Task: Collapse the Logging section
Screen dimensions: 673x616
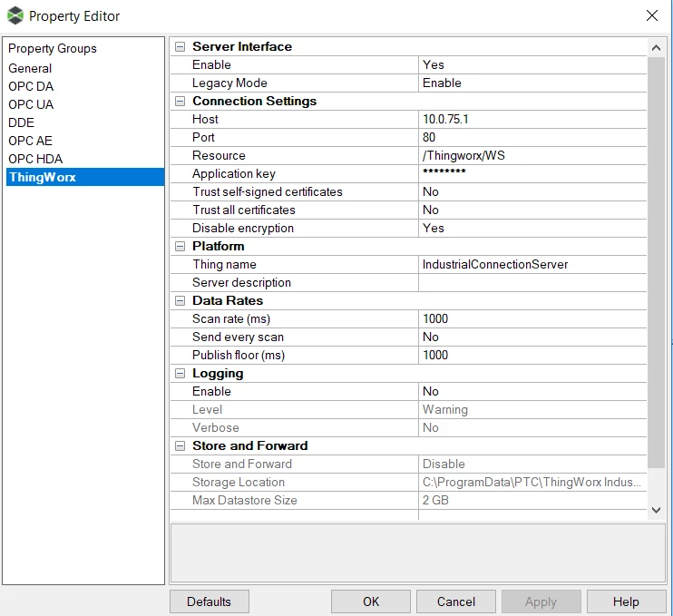Action: coord(180,373)
